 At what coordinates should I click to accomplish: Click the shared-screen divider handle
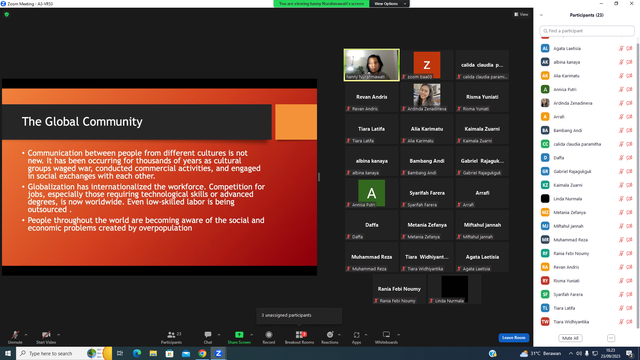pos(319,177)
